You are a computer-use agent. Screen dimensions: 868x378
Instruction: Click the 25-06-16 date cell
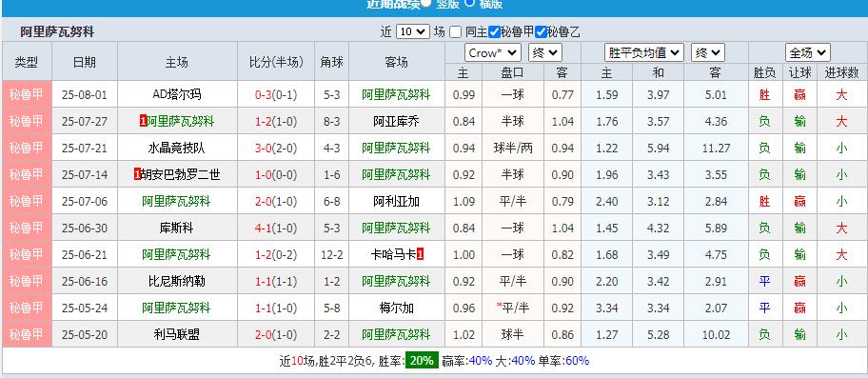[85, 281]
